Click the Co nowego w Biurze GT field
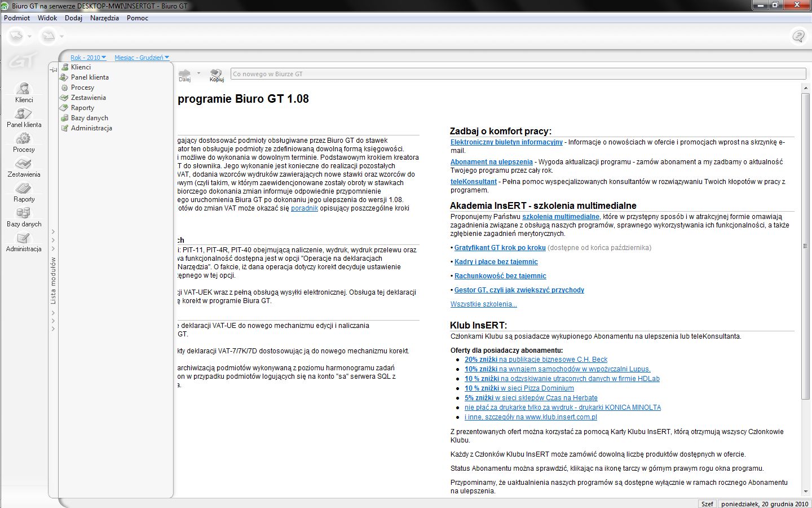 (x=518, y=74)
